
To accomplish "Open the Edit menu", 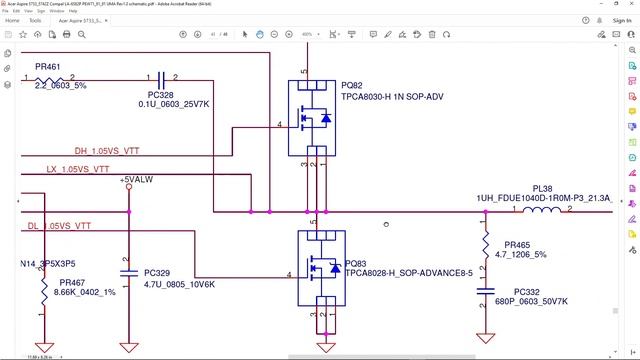I will point(16,11).
